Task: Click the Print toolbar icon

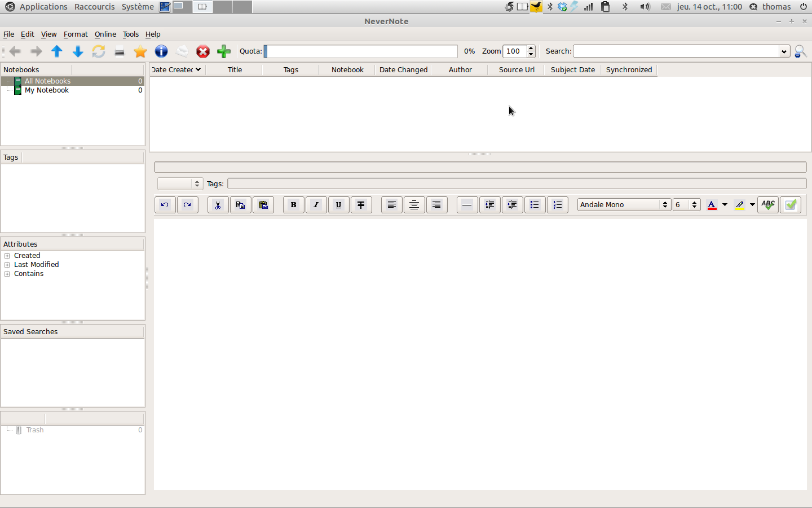Action: tap(120, 51)
